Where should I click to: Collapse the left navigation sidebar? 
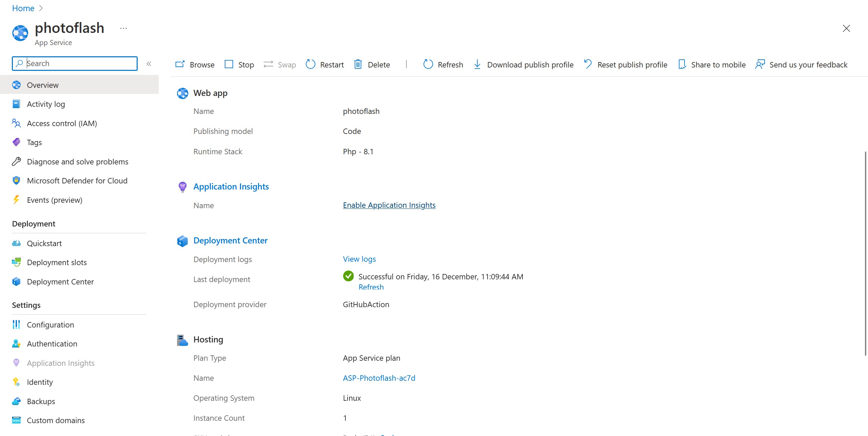tap(149, 63)
